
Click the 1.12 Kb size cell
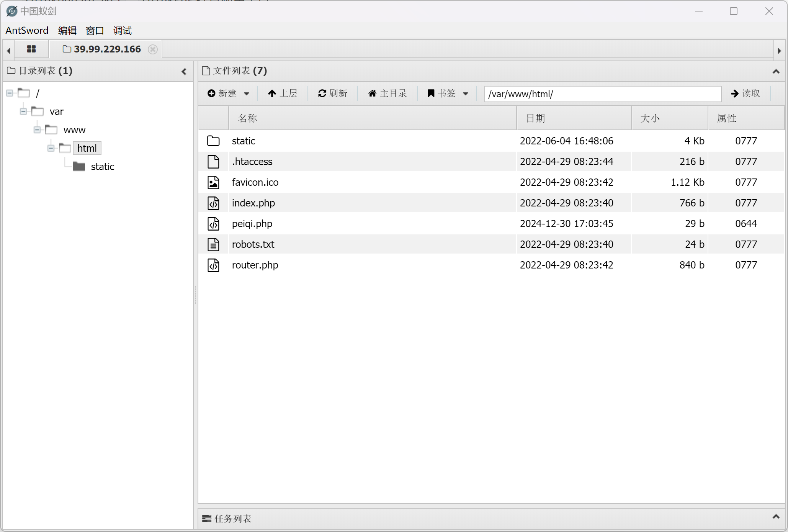point(688,182)
